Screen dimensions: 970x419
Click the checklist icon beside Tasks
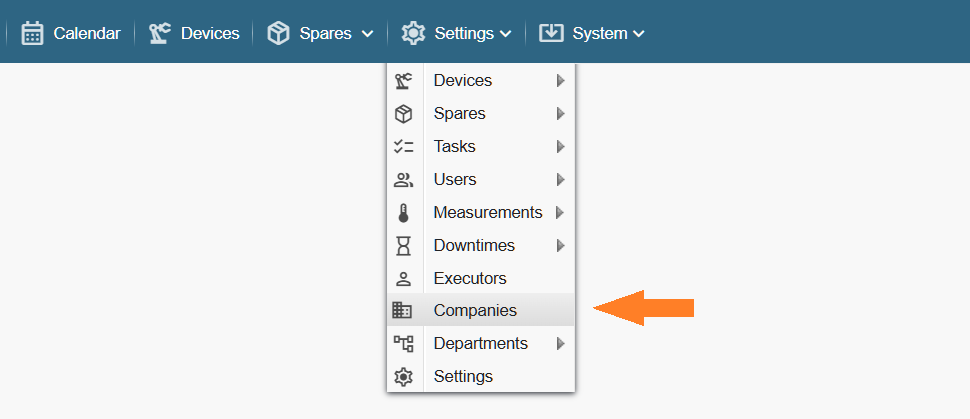point(404,146)
